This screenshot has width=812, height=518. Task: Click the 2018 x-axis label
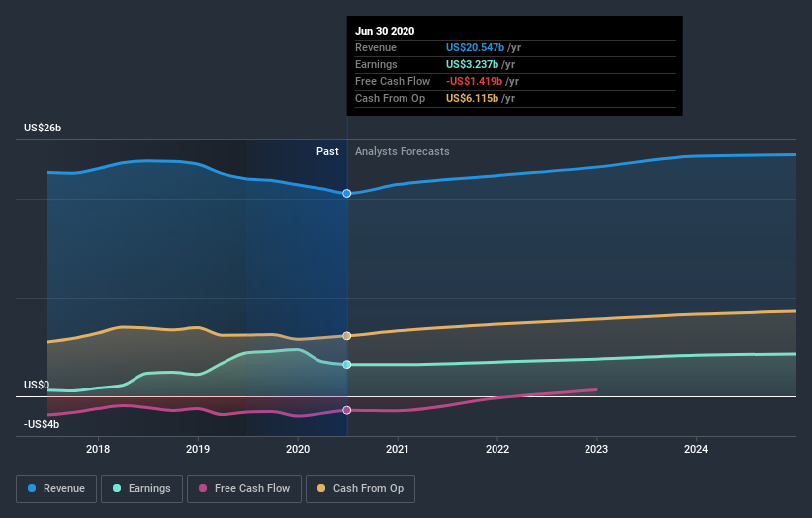(98, 449)
